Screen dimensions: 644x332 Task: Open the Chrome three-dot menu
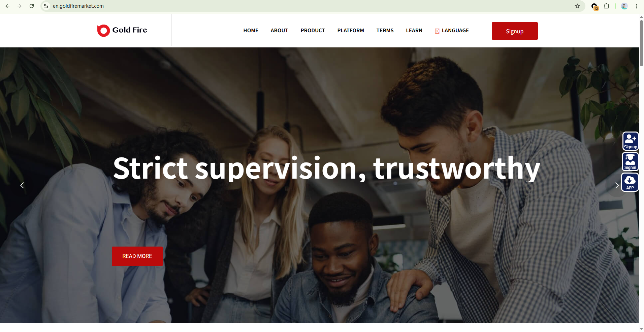(x=637, y=6)
